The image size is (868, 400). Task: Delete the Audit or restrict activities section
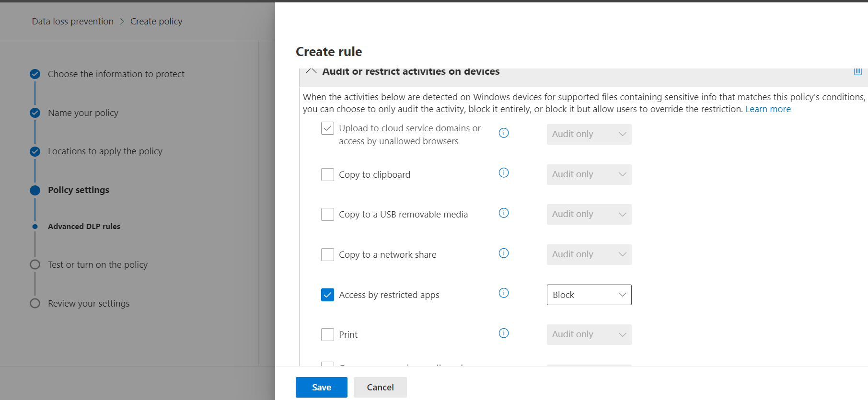pos(857,71)
